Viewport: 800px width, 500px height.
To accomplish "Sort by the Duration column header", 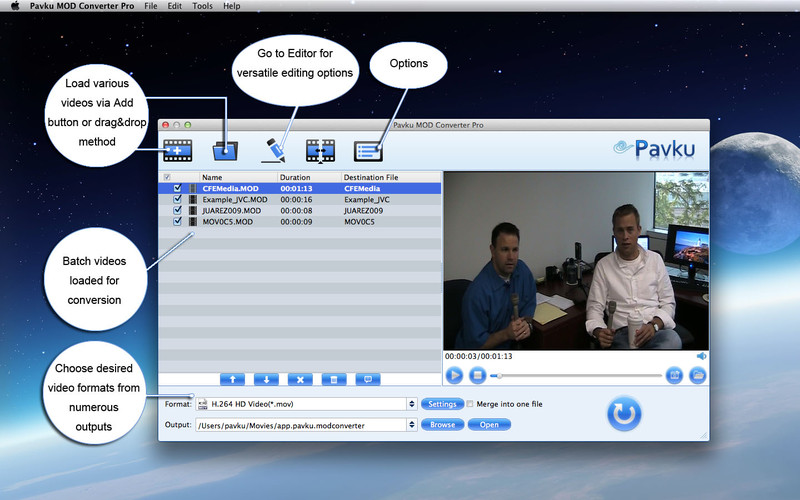I will click(x=309, y=177).
